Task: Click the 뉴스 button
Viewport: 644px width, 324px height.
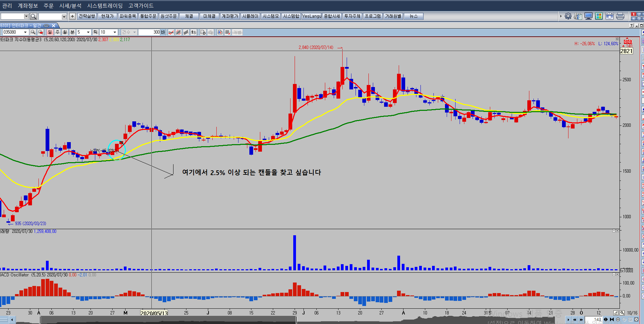Action: point(413,16)
